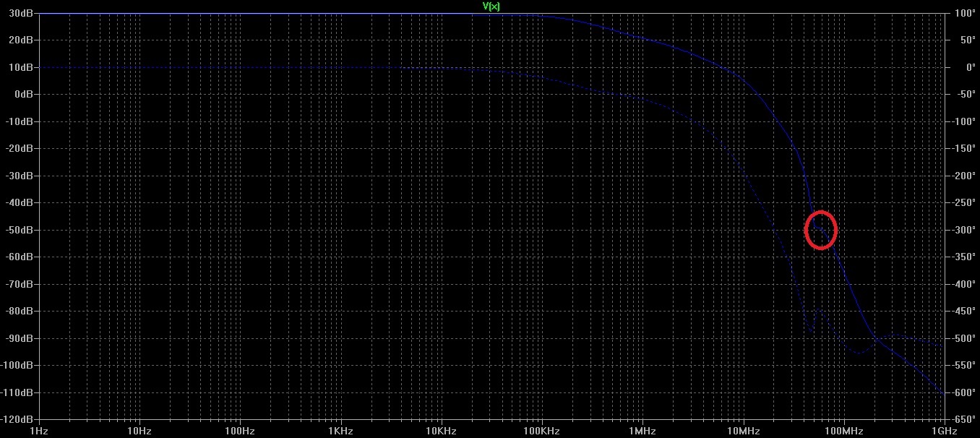Image resolution: width=980 pixels, height=438 pixels.
Task: Click the 30dB magnitude axis label
Action: (x=22, y=13)
